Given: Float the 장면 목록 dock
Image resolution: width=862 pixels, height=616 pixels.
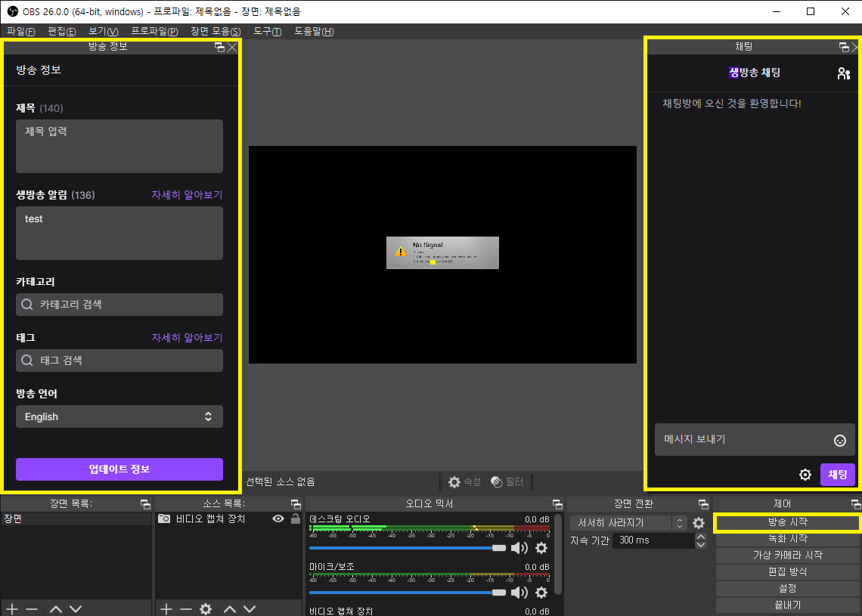Looking at the screenshot, I should [145, 504].
